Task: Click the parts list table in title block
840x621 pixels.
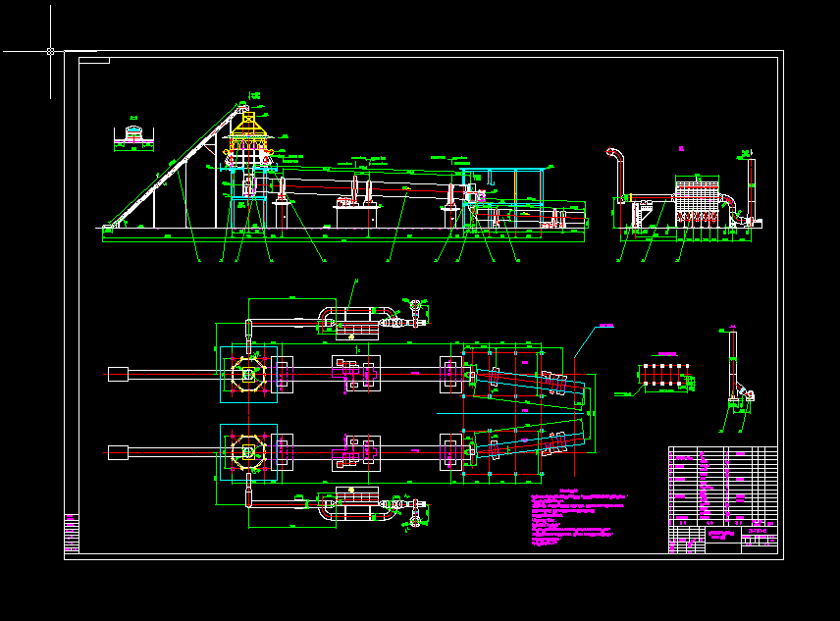Action: pos(722,486)
